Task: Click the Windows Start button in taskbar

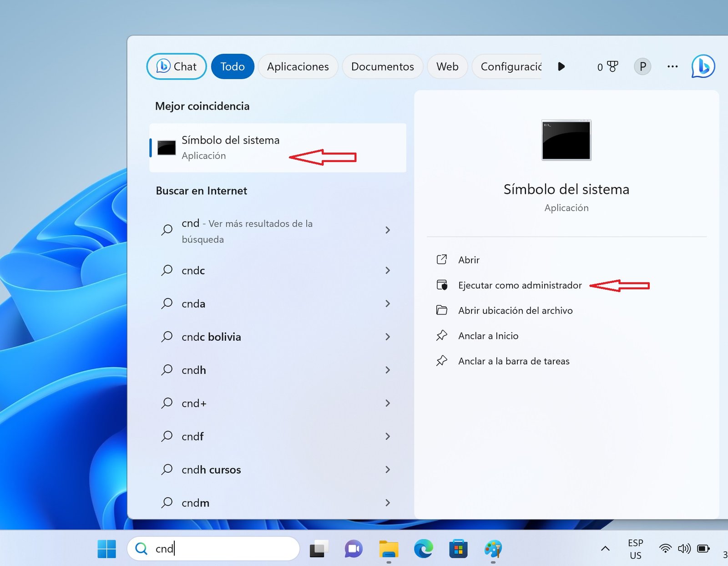Action: pos(107,549)
